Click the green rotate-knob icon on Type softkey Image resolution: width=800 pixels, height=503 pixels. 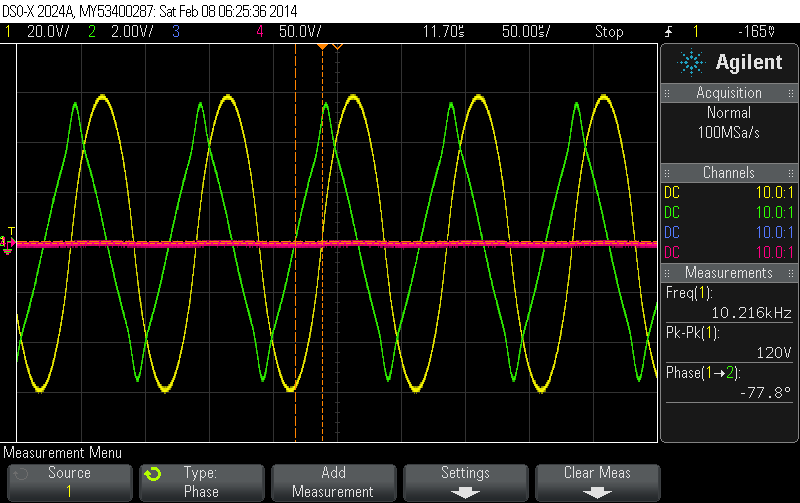[x=152, y=474]
